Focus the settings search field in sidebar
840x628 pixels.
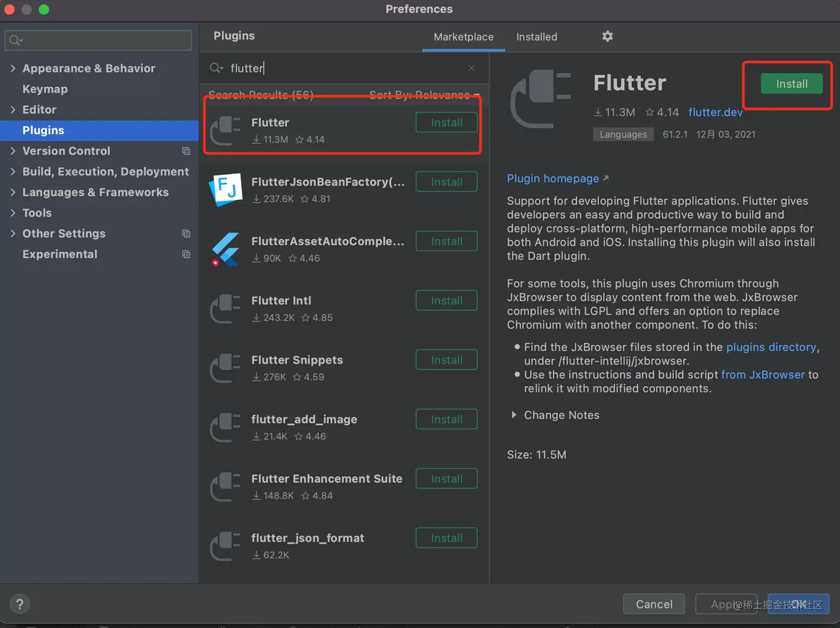tap(98, 41)
